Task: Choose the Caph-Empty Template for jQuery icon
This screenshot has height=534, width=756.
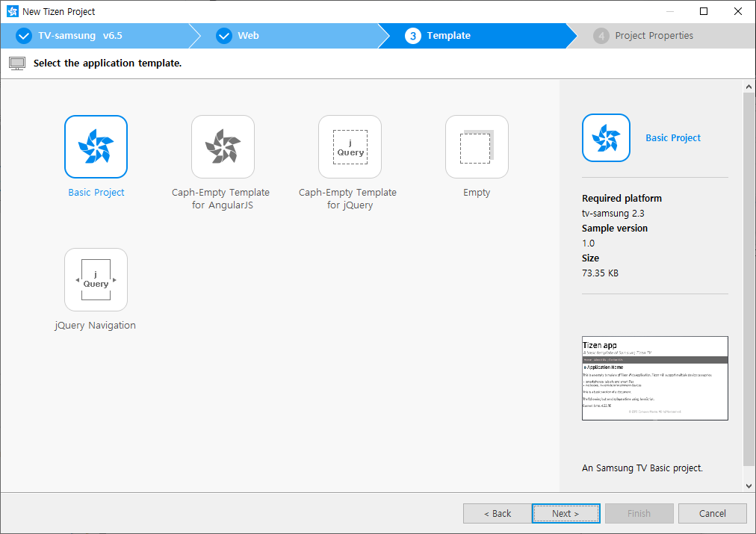Action: (x=350, y=146)
